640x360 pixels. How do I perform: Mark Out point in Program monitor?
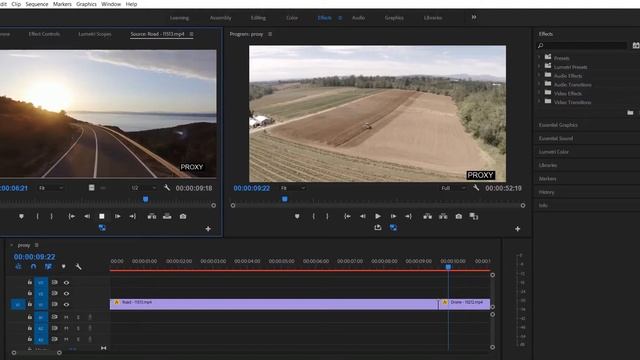pos(327,216)
